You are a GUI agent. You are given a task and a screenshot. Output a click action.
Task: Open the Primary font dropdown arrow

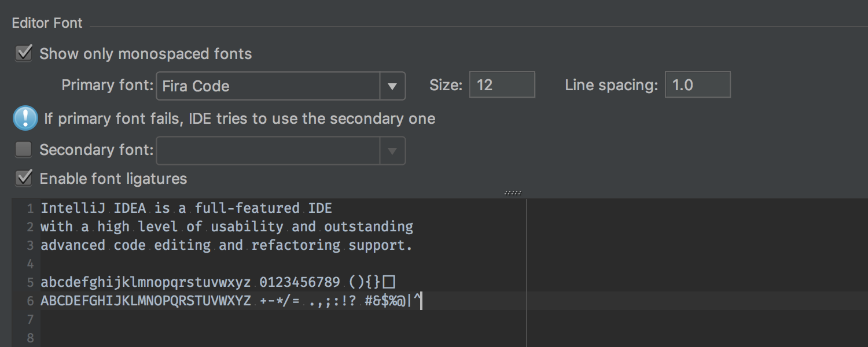[x=392, y=86]
